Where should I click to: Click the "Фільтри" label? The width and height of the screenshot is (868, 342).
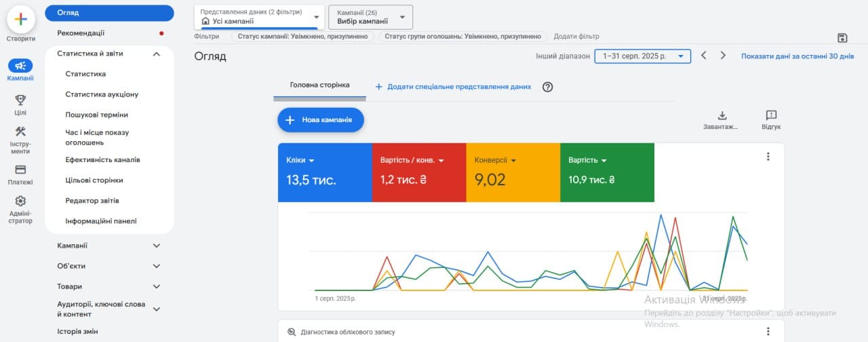(206, 36)
